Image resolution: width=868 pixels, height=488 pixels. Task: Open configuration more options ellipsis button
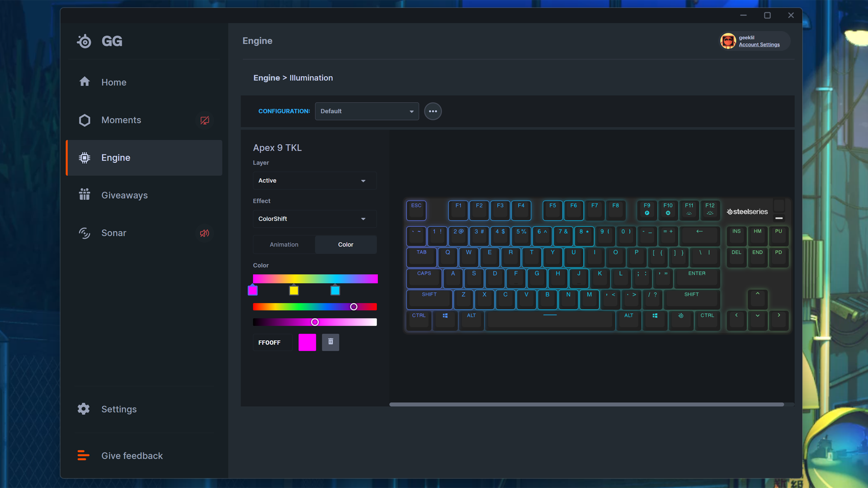coord(433,111)
